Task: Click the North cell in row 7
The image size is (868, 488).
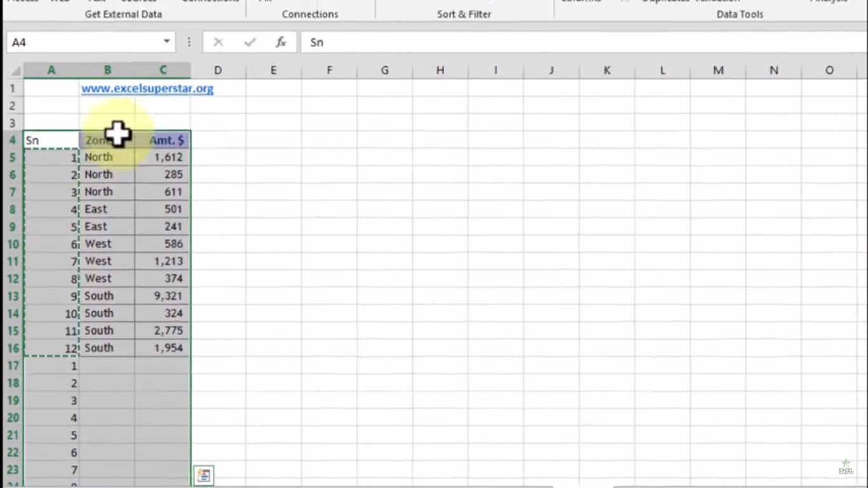Action: [107, 192]
